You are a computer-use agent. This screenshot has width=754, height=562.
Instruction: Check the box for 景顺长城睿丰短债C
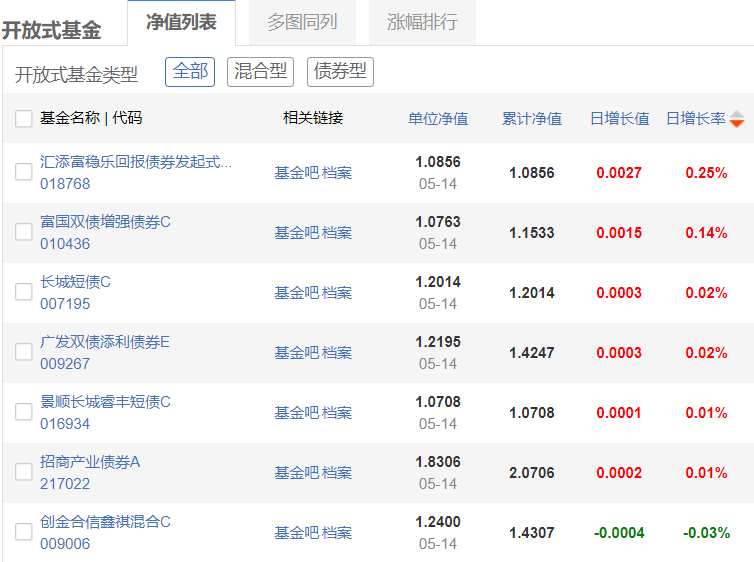pos(24,412)
